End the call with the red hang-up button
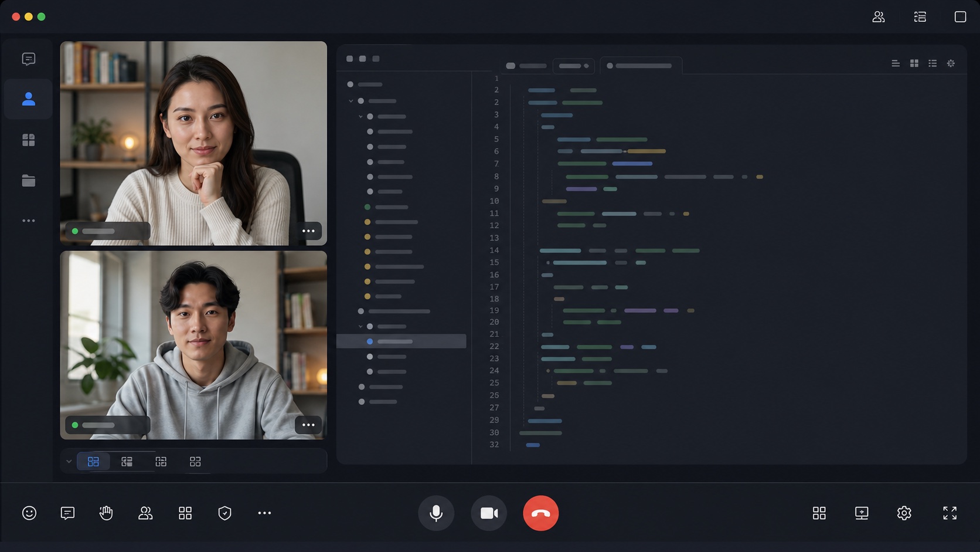 tap(540, 513)
